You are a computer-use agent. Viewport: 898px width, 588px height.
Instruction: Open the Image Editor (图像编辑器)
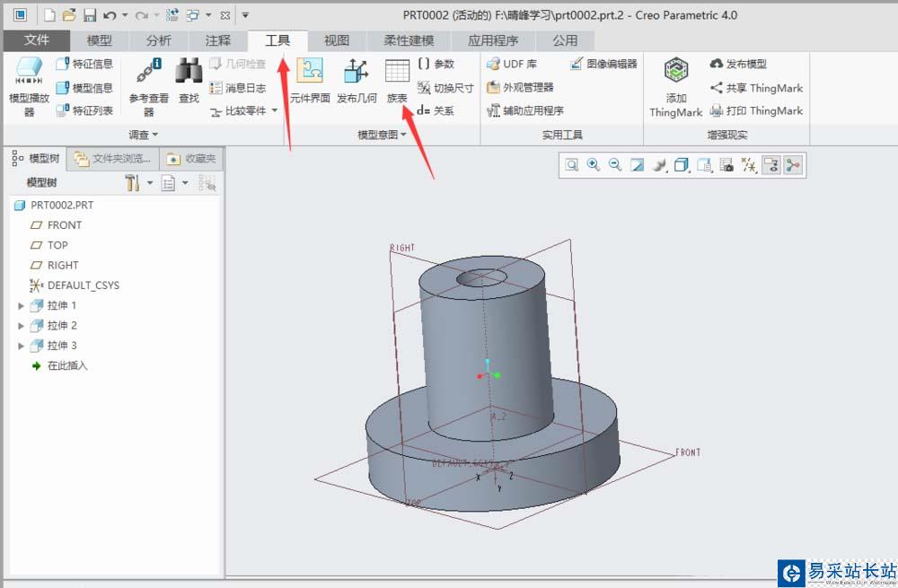pyautogui.click(x=603, y=64)
